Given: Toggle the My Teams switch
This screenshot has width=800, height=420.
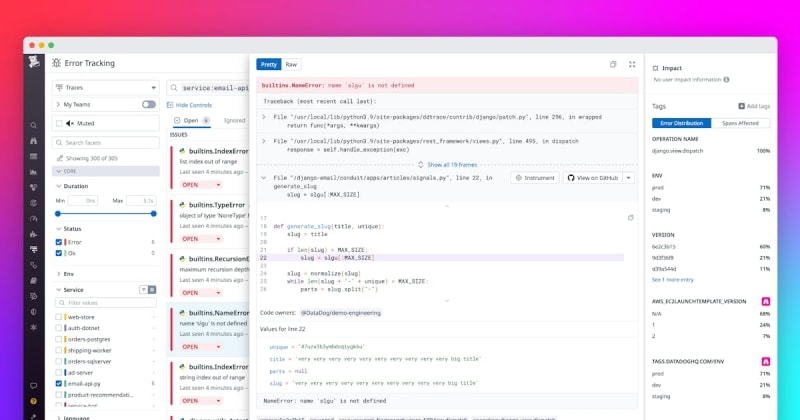Looking at the screenshot, I should tap(149, 104).
